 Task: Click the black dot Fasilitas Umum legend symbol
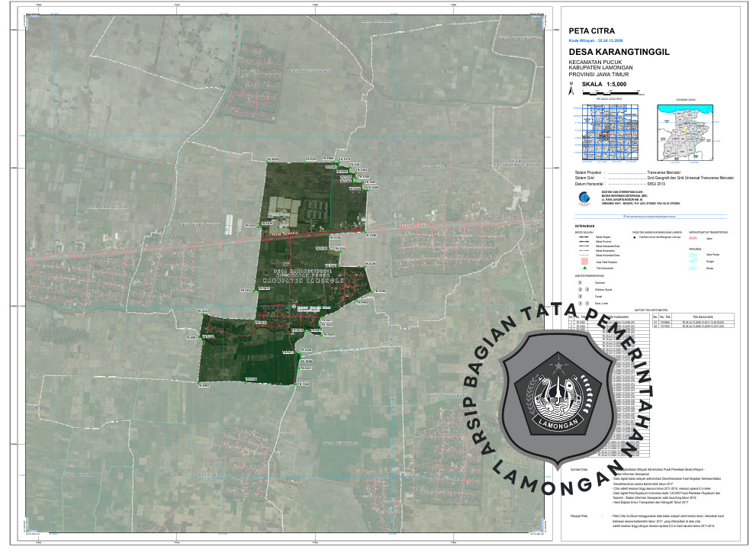tap(634, 239)
